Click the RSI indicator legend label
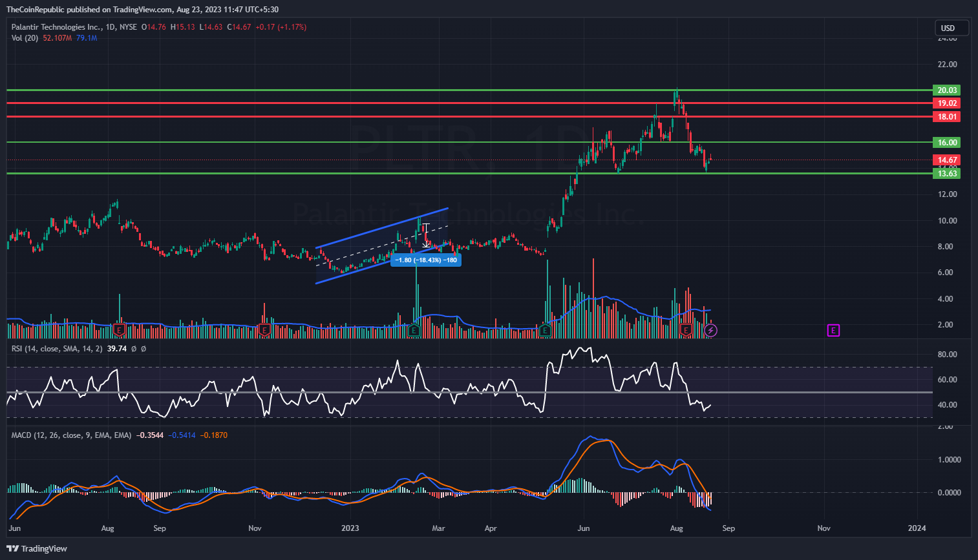This screenshot has height=560, width=978. [57, 349]
